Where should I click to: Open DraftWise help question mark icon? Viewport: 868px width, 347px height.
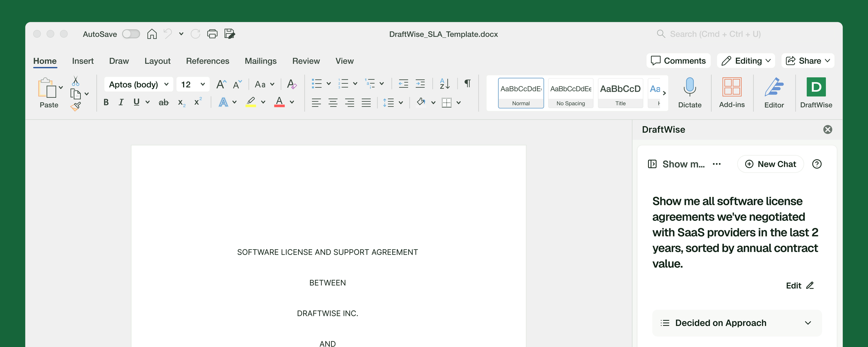click(817, 164)
